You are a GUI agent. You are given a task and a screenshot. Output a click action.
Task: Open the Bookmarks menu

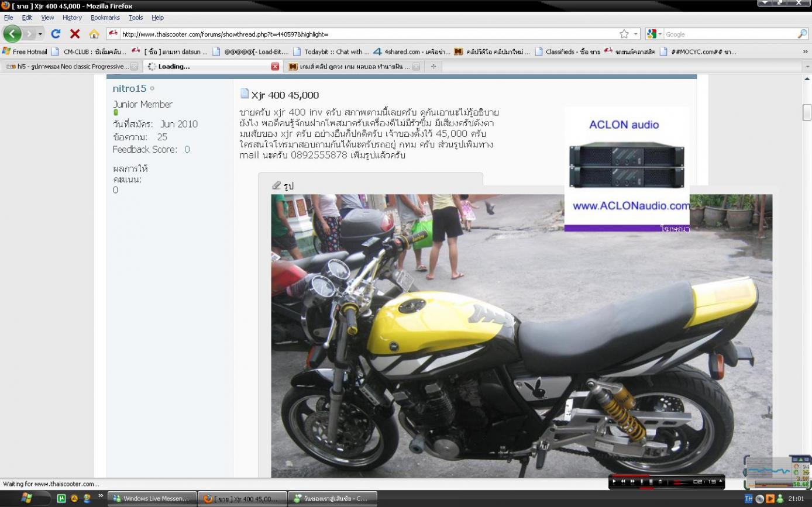105,18
